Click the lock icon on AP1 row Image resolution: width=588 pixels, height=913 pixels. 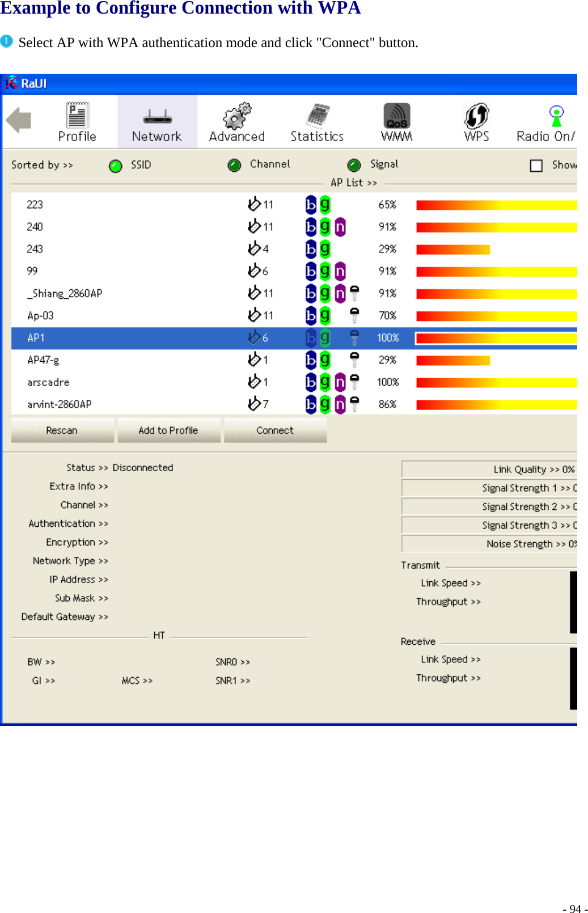pyautogui.click(x=354, y=338)
